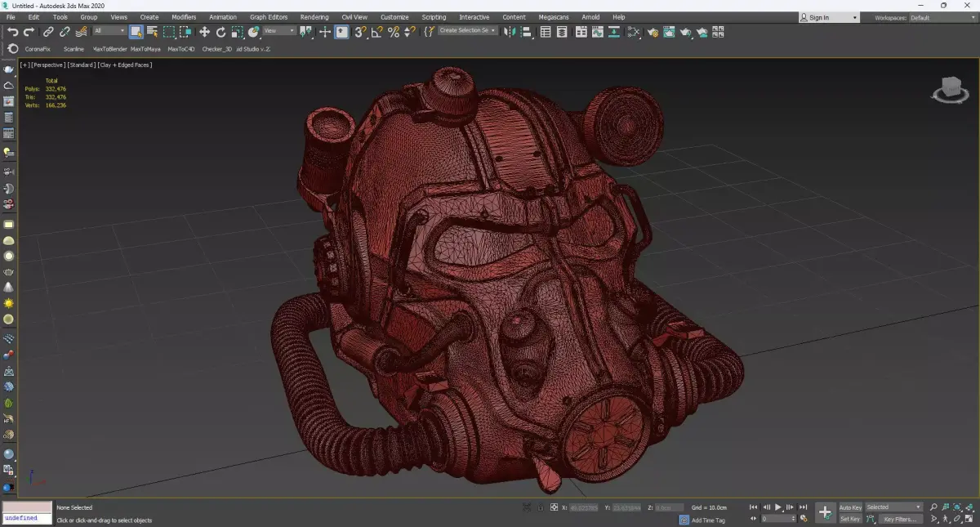Open the selection filter 'All' dropdown
The height and width of the screenshot is (527, 980).
[109, 31]
